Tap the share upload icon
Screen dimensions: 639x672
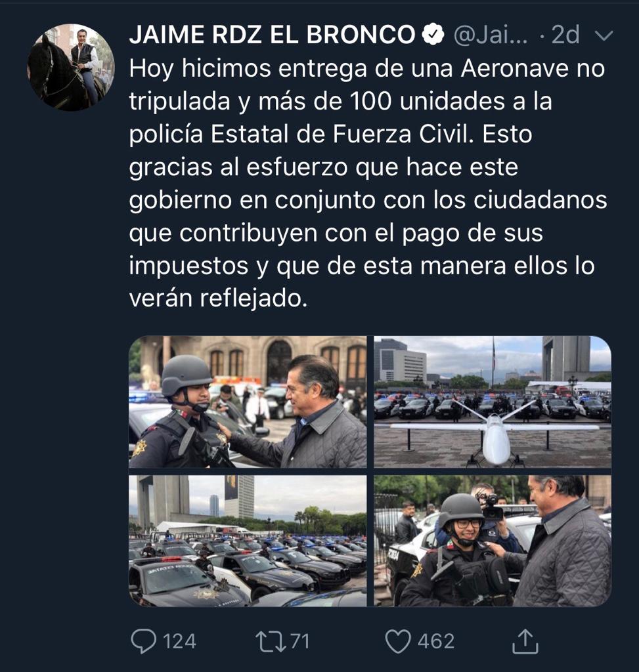tap(525, 641)
